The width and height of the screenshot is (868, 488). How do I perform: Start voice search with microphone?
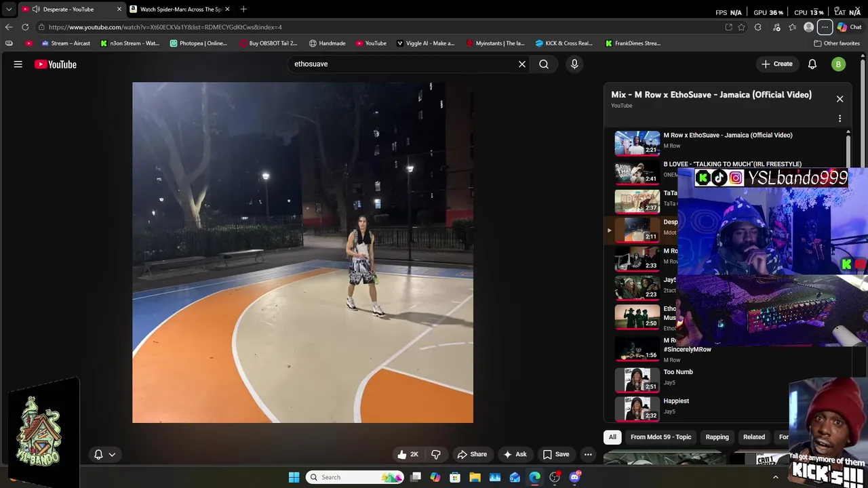click(x=574, y=64)
